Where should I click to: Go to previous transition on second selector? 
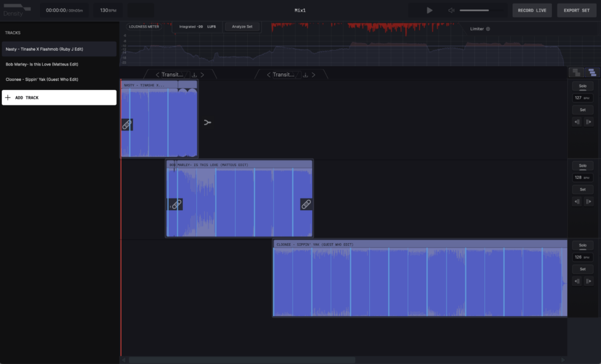click(x=268, y=75)
